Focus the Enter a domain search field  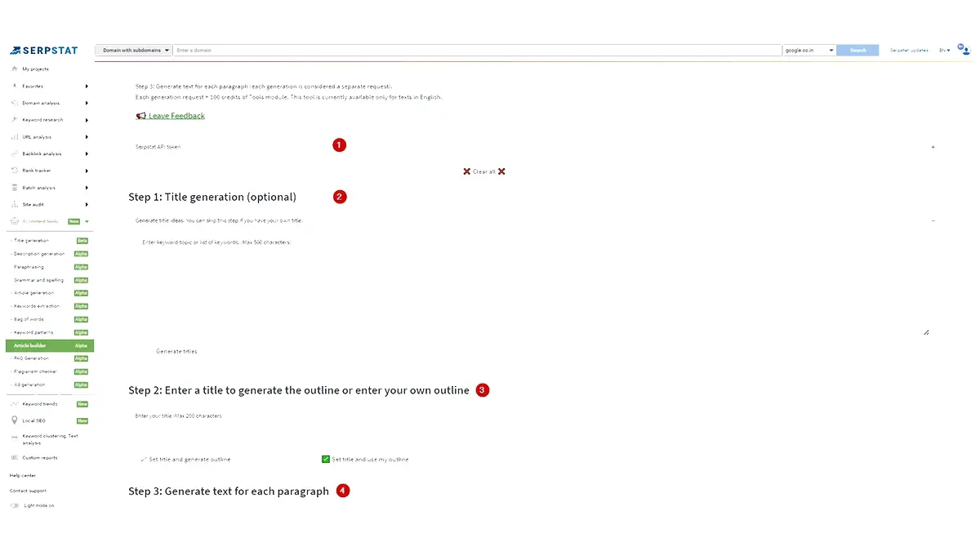[x=477, y=51]
